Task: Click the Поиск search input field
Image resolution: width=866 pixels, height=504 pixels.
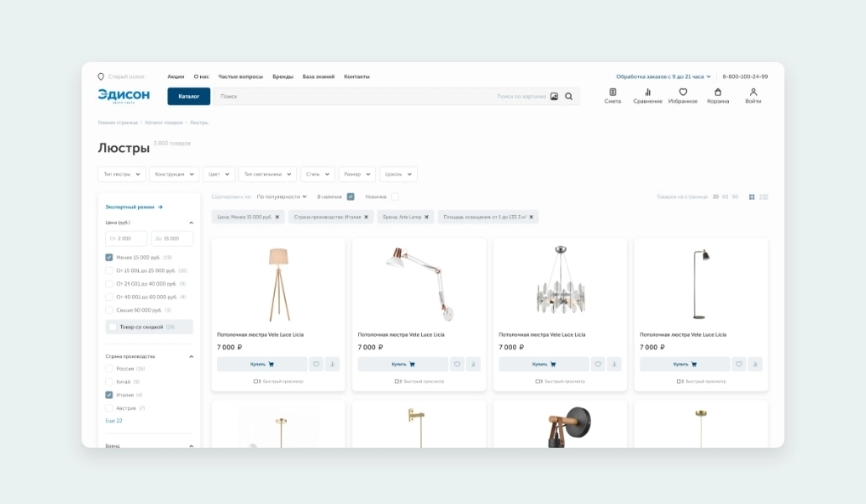Action: [x=353, y=97]
